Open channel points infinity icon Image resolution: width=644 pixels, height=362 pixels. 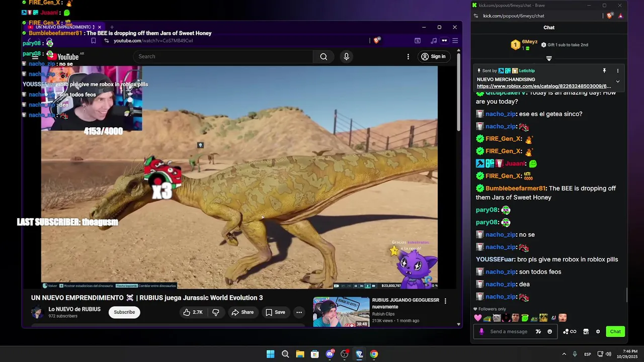coord(570,331)
